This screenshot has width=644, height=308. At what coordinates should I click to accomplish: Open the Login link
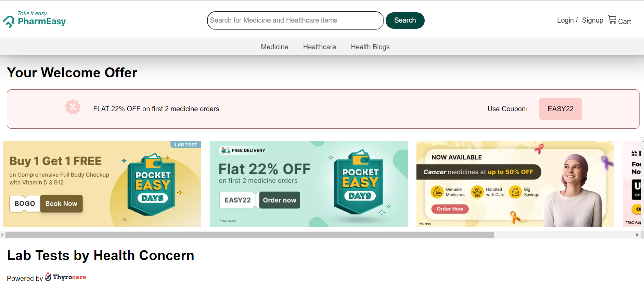click(x=565, y=20)
